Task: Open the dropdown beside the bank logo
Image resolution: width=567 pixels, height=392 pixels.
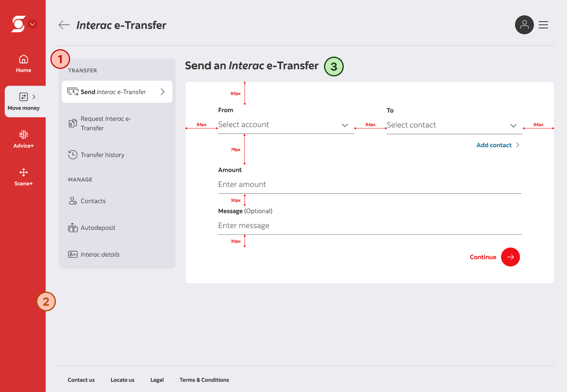Action: click(x=33, y=24)
